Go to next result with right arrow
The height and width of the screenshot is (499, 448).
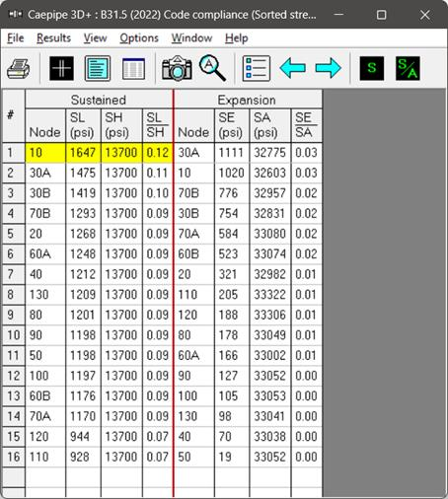pos(328,68)
